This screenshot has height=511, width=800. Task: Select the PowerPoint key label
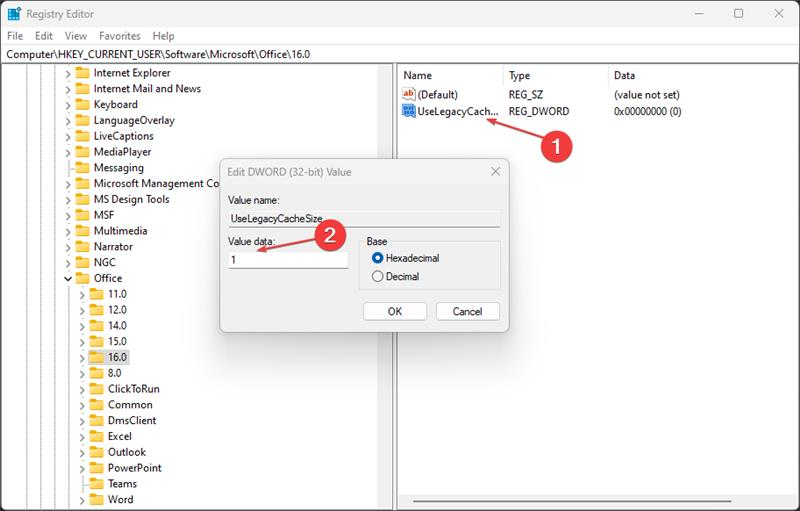pos(135,468)
